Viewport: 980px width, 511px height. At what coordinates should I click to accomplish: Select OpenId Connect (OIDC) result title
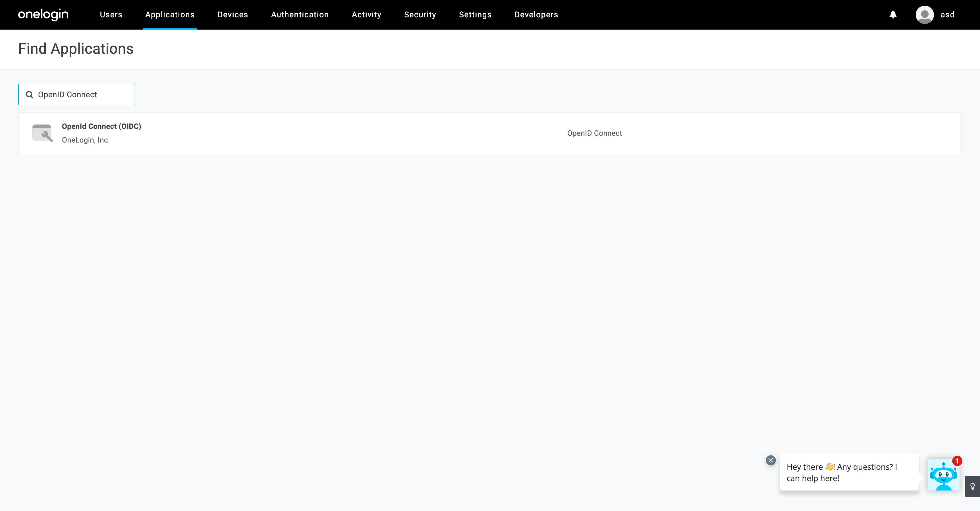tap(101, 126)
